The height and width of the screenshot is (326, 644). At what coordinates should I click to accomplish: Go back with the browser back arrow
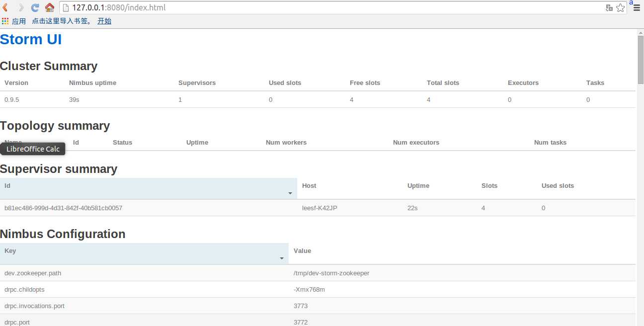pos(5,7)
